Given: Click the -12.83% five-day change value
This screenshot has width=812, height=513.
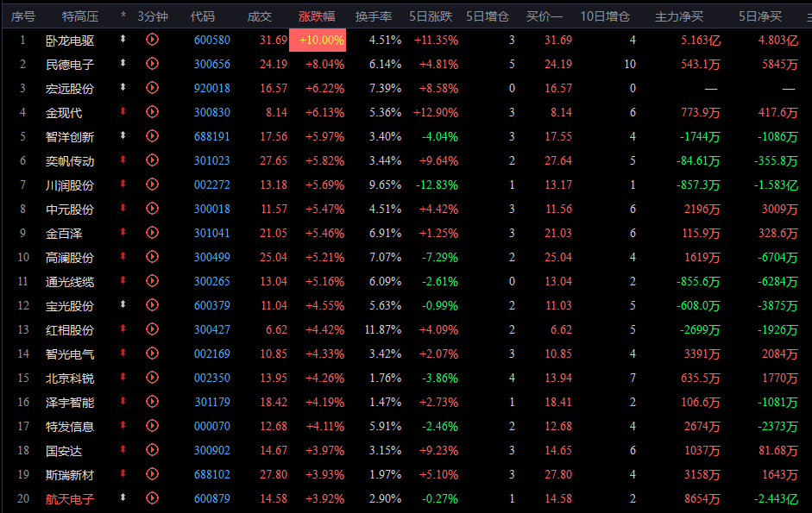Looking at the screenshot, I should point(437,185).
